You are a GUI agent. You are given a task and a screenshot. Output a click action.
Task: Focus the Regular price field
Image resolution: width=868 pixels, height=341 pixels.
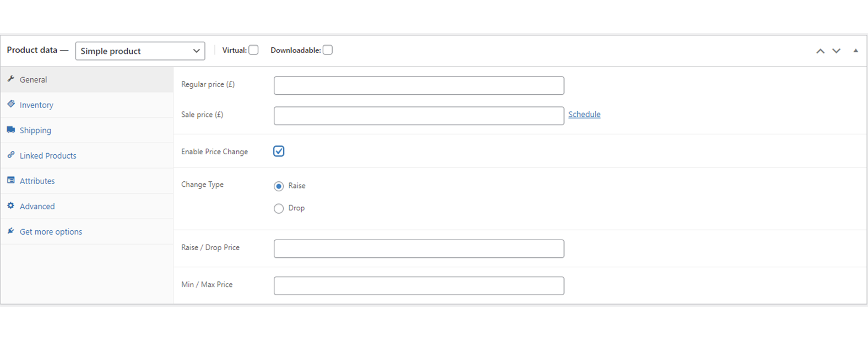pyautogui.click(x=419, y=85)
